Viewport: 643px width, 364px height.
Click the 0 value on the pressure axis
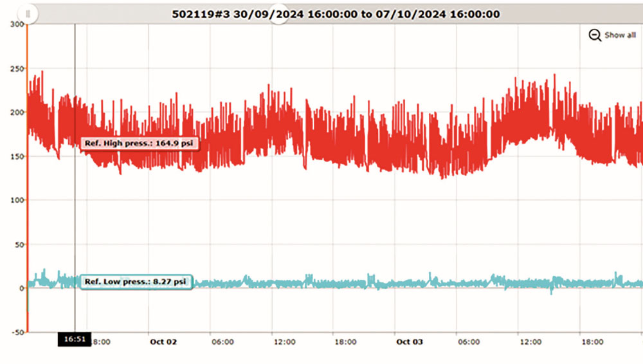(x=19, y=288)
